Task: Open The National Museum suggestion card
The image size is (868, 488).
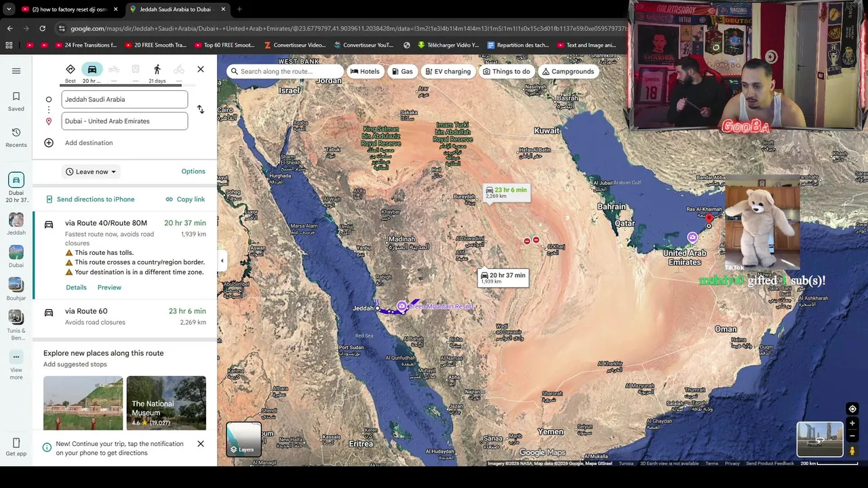Action: tap(166, 403)
